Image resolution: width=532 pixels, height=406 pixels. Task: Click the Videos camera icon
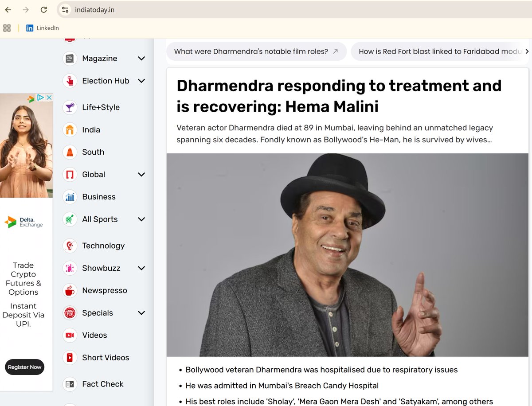point(70,335)
